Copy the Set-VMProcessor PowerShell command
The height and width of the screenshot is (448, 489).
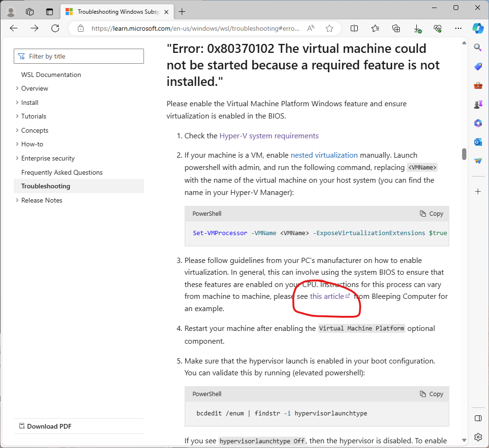tap(430, 213)
